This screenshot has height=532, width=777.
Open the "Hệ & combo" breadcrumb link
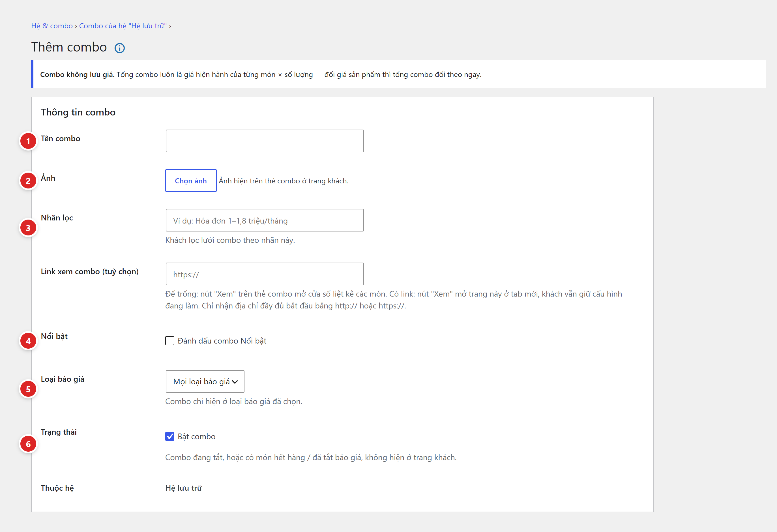pyautogui.click(x=52, y=26)
